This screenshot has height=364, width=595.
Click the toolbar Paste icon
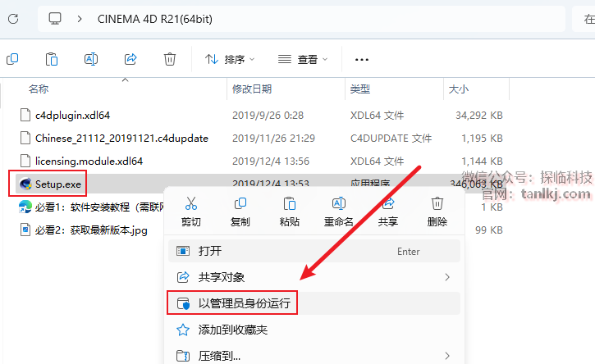click(52, 59)
